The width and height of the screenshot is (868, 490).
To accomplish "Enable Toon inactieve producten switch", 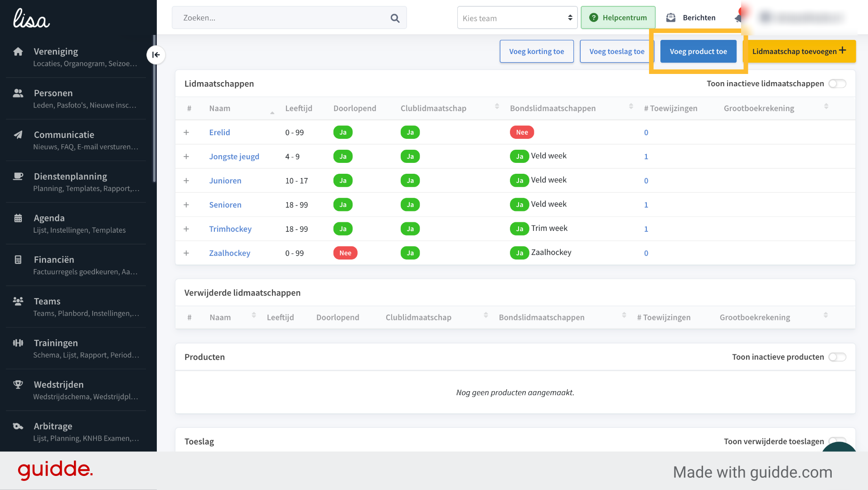I will [x=837, y=357].
